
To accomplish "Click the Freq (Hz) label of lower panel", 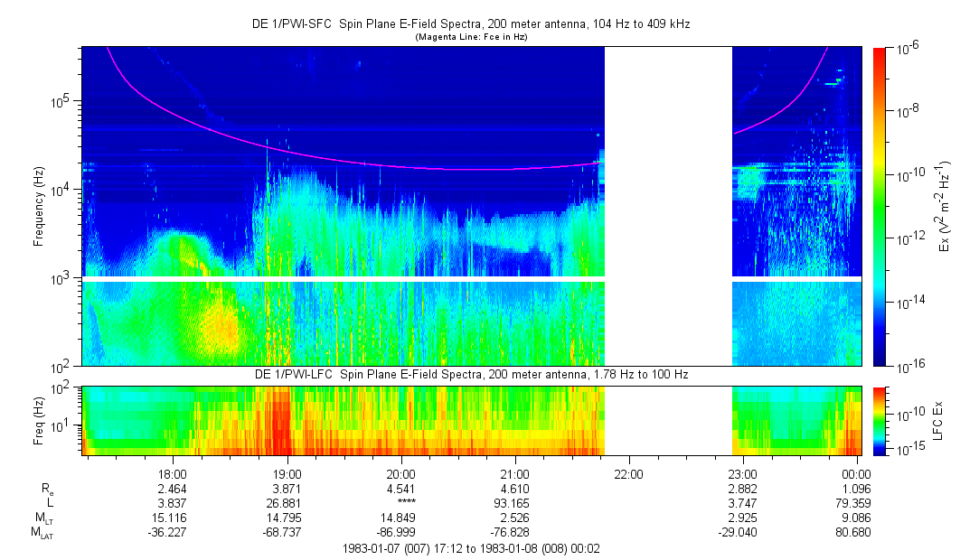I will (x=39, y=420).
